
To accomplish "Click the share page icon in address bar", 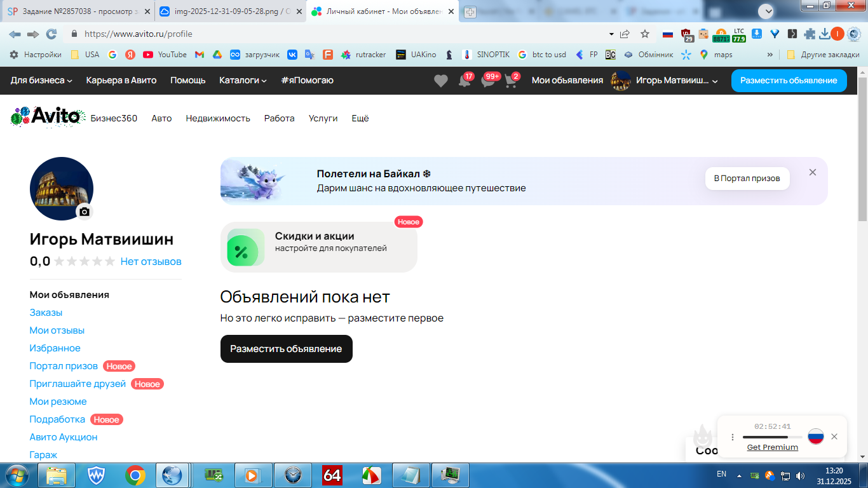I will pyautogui.click(x=625, y=34).
